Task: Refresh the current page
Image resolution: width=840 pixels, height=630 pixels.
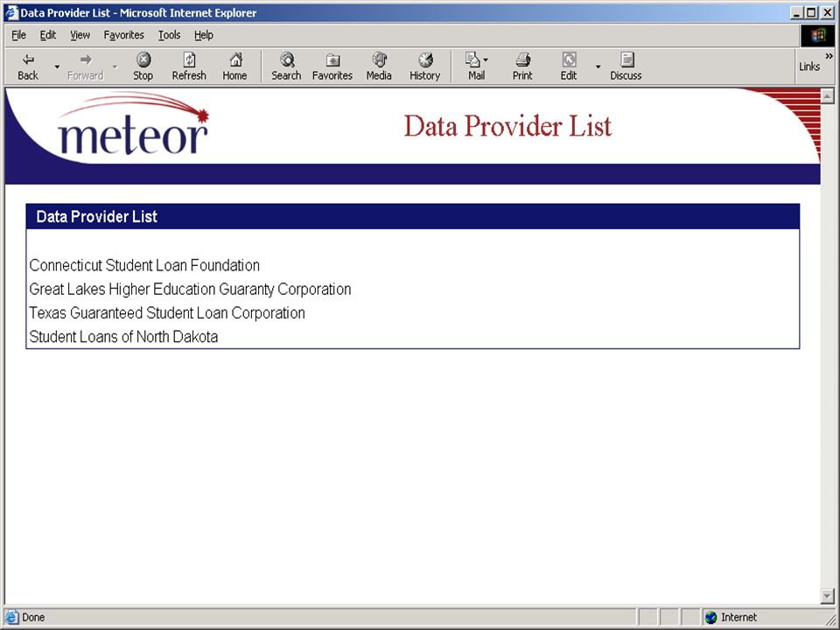Action: 189,66
